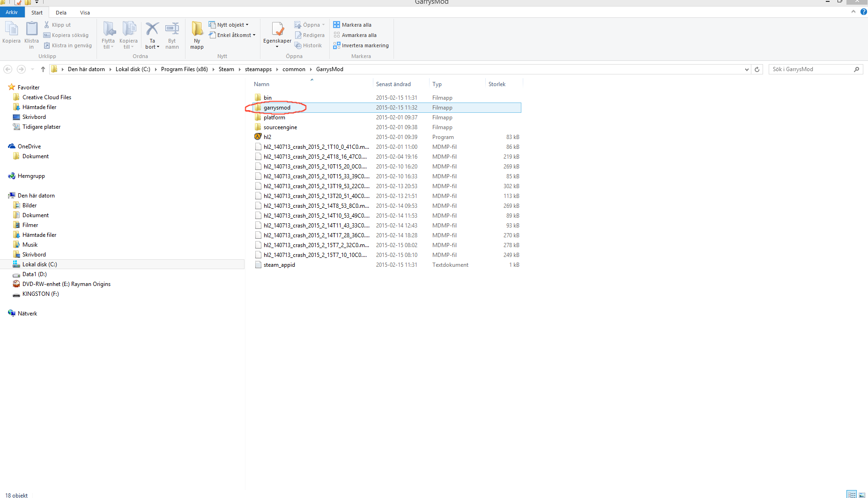This screenshot has width=868, height=498.
Task: Click Klistra in genväg in ribbon
Action: (x=68, y=45)
